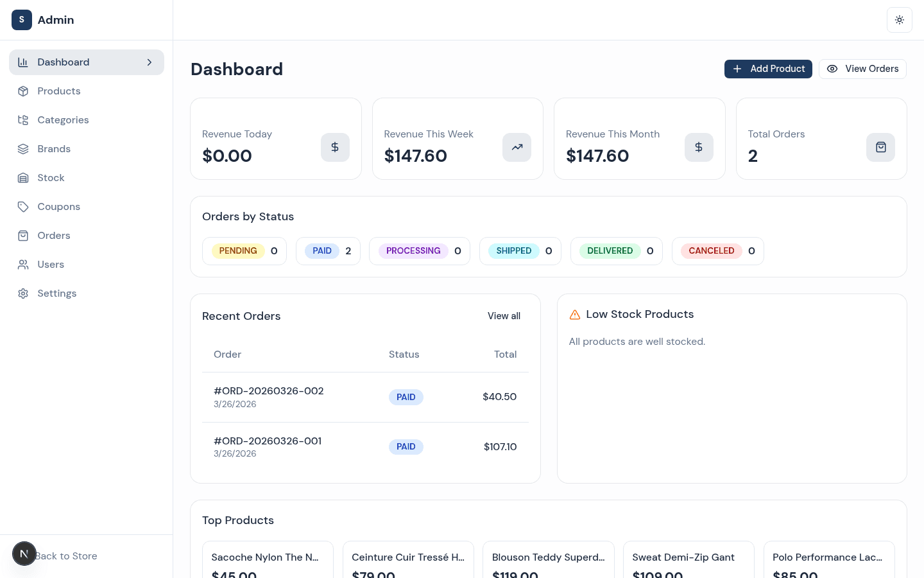This screenshot has width=924, height=578.
Task: Click the Low Stock Products warning icon
Action: tap(575, 315)
